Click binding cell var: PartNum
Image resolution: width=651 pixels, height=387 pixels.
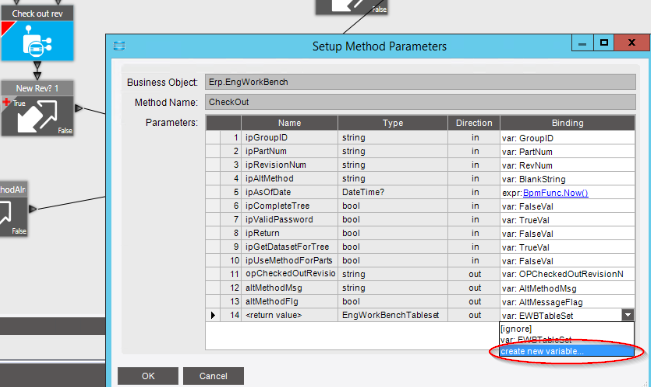pos(568,152)
